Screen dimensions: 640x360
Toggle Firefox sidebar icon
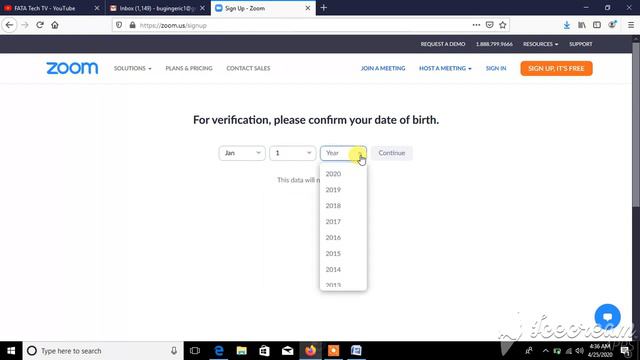[597, 25]
